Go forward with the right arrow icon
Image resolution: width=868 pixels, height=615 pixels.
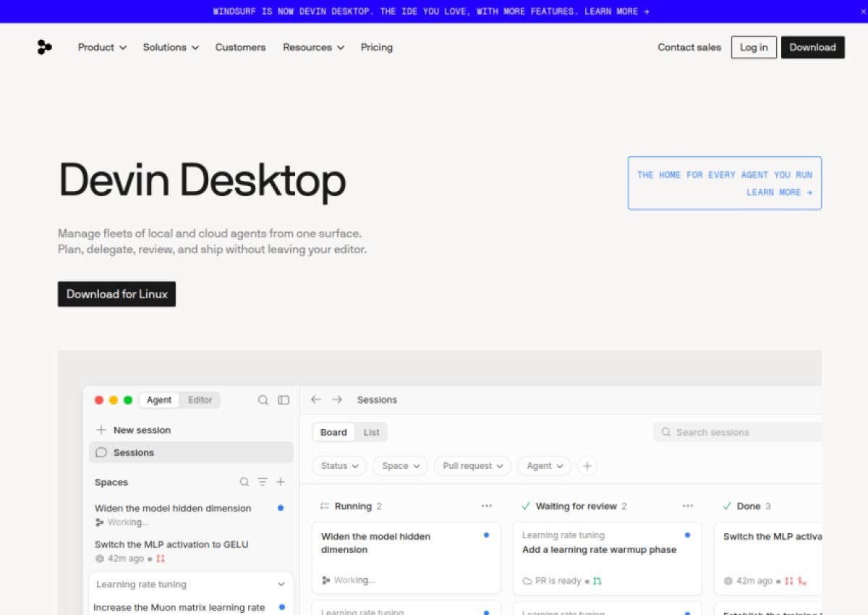point(337,399)
